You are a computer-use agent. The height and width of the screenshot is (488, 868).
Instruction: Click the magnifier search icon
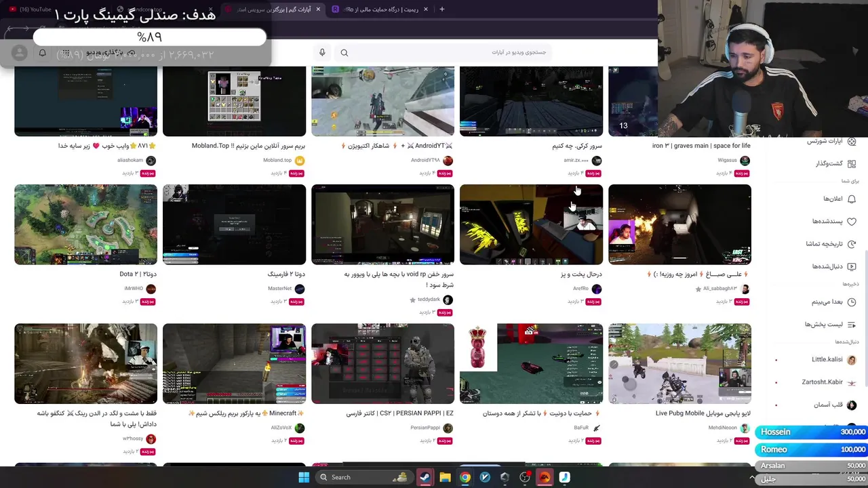point(344,53)
